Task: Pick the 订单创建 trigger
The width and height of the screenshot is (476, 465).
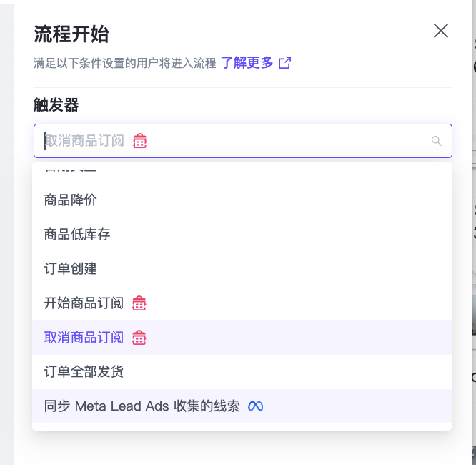Action: [71, 269]
